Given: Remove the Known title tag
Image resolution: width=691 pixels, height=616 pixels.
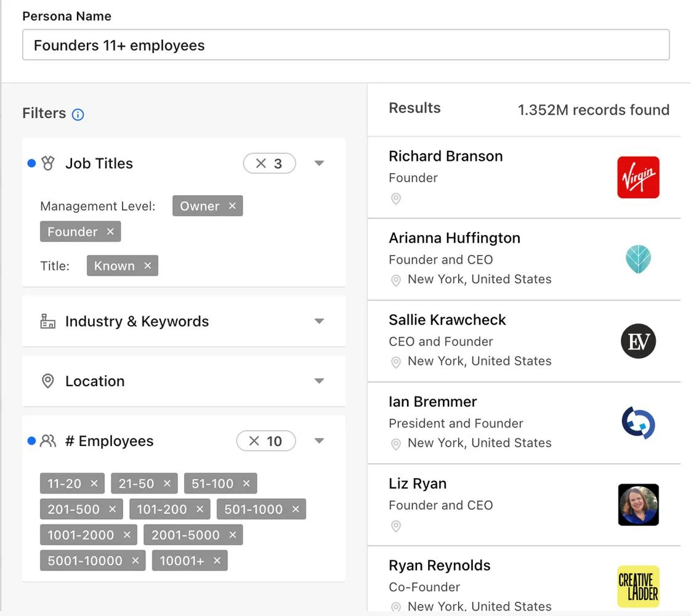Looking at the screenshot, I should point(148,265).
